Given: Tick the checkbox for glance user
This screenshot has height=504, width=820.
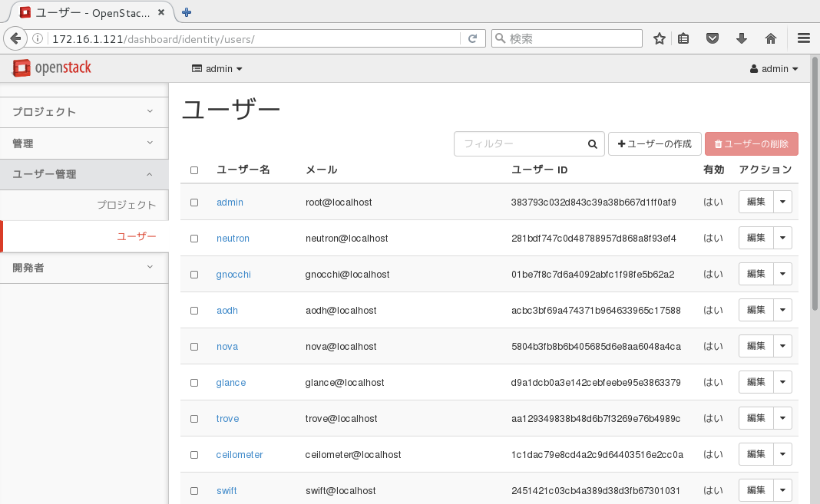Looking at the screenshot, I should coord(194,383).
